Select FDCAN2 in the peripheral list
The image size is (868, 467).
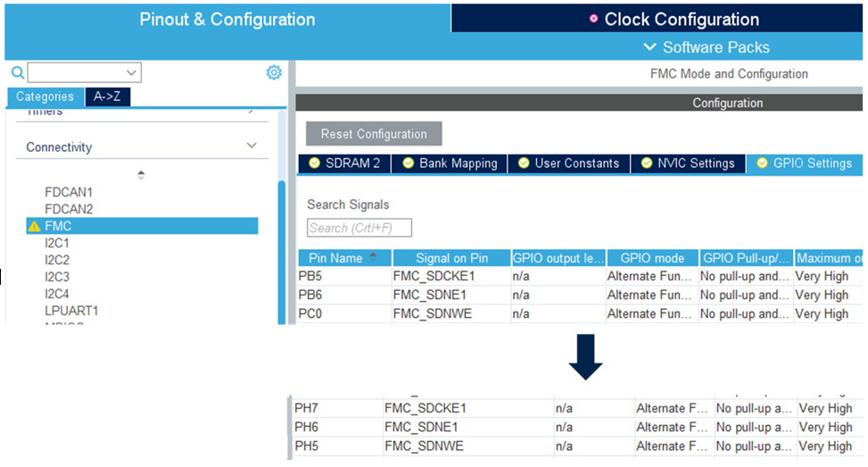tap(69, 209)
